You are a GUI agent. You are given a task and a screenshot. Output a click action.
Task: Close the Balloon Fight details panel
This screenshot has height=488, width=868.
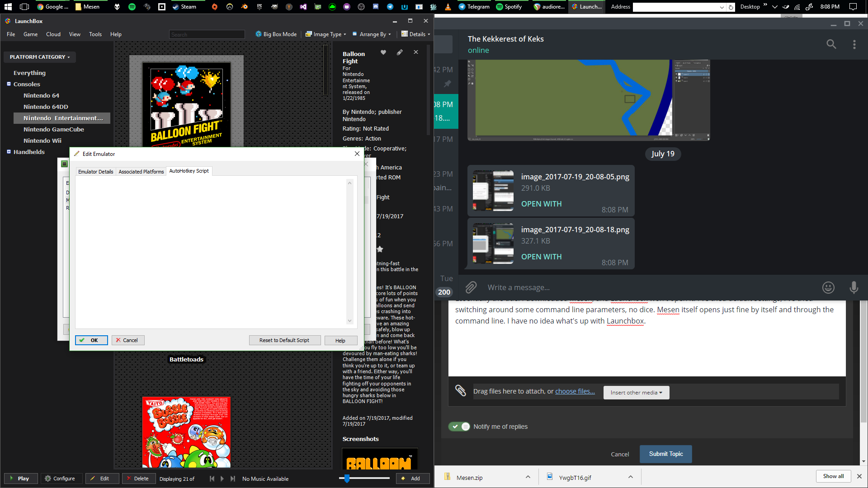pos(416,52)
